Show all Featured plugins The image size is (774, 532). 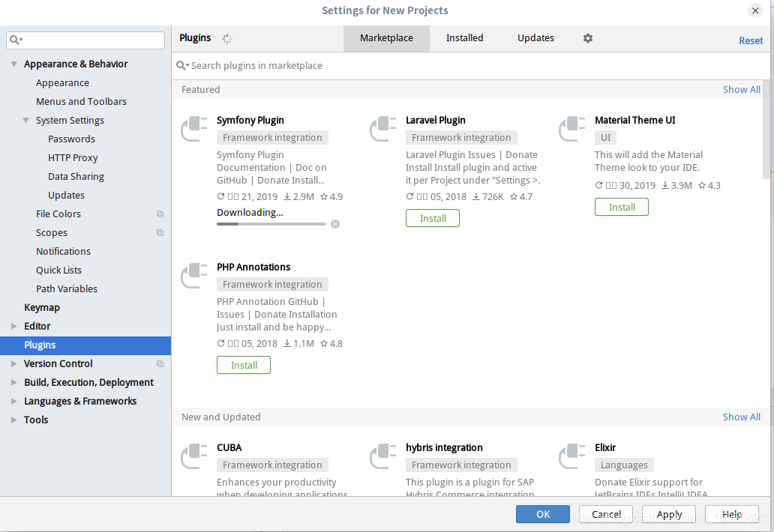(742, 90)
